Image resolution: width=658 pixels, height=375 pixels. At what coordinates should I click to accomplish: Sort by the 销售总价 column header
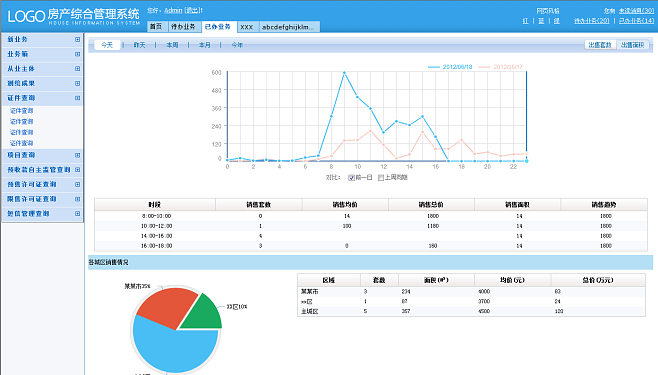click(431, 205)
